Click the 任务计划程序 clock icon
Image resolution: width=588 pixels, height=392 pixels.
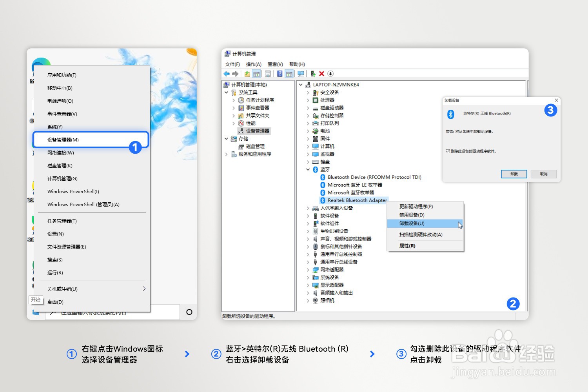coord(241,100)
